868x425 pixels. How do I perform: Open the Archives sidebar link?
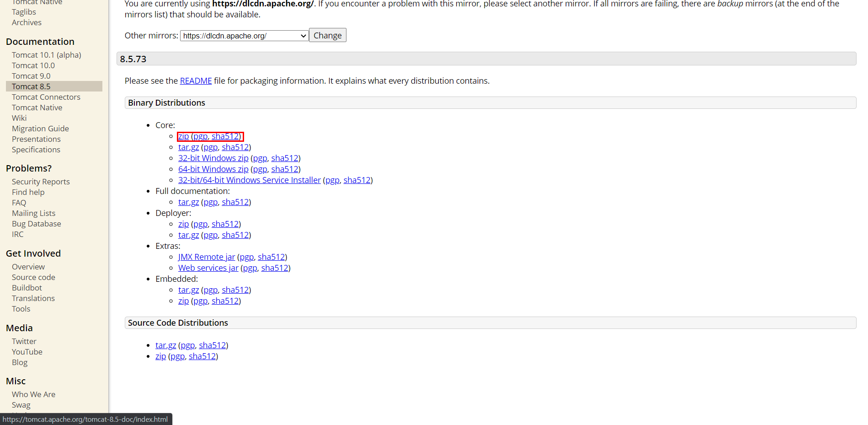pos(27,22)
